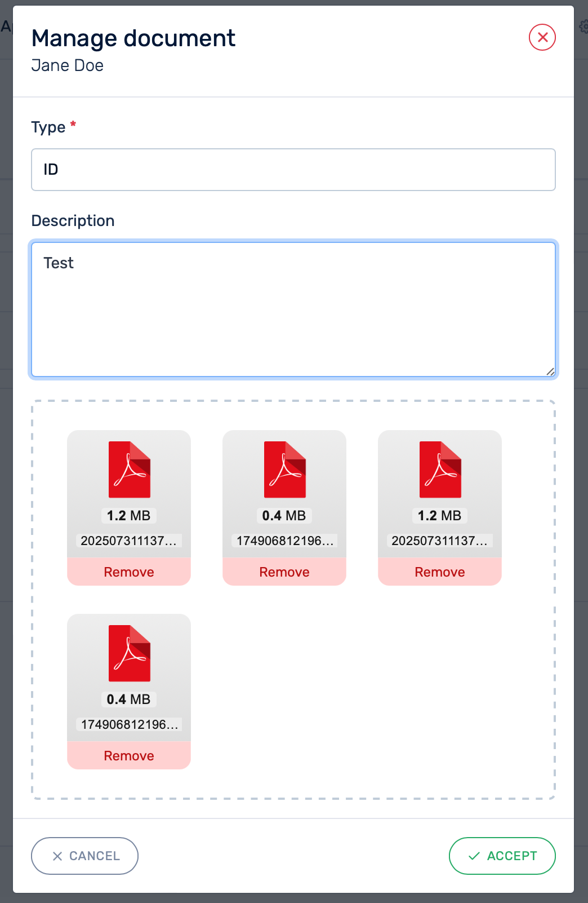Remove the fourth file in the second row
The image size is (588, 903).
[x=129, y=756]
